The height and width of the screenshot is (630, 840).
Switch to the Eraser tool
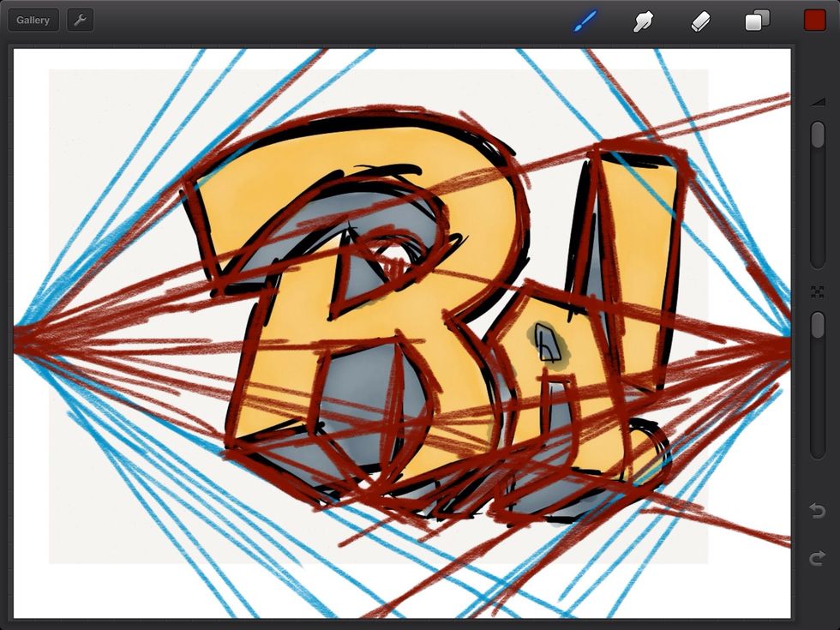tap(700, 21)
